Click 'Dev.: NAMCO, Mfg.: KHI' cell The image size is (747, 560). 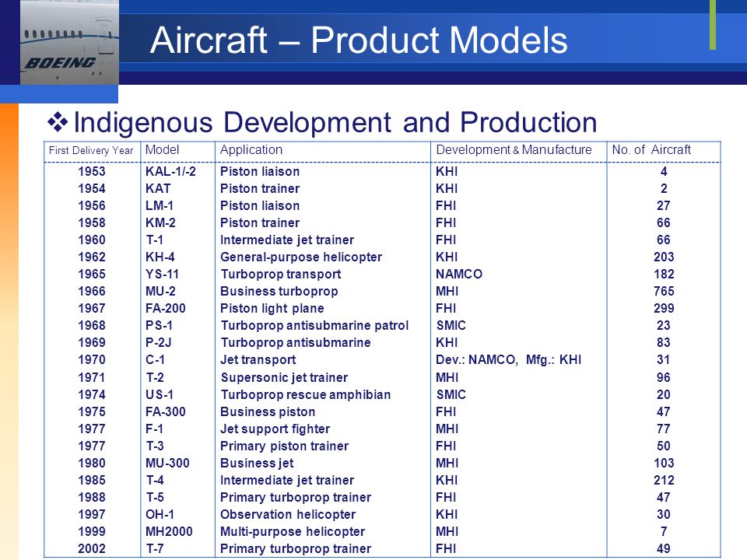(x=508, y=360)
